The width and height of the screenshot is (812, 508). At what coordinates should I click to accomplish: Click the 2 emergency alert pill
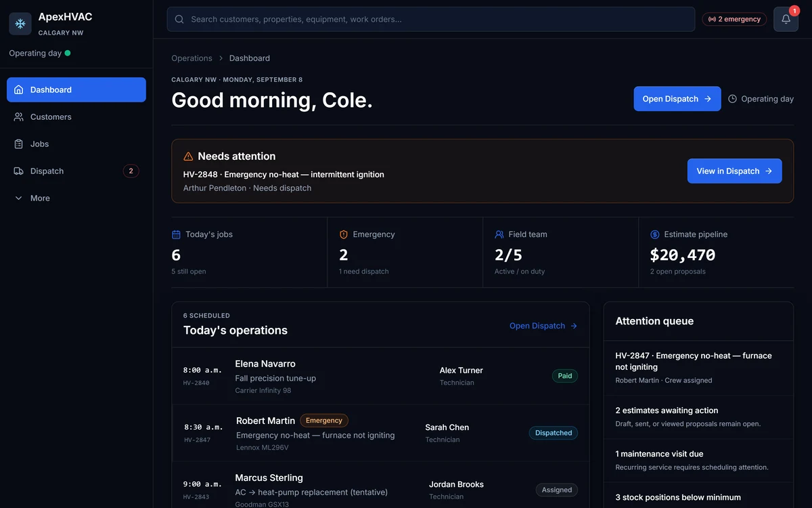[734, 20]
